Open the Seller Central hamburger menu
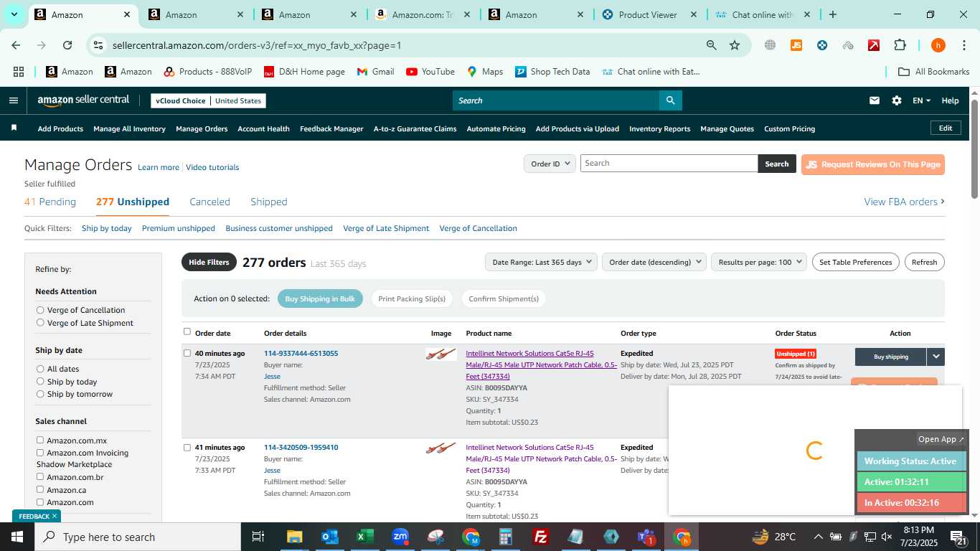 tap(13, 100)
